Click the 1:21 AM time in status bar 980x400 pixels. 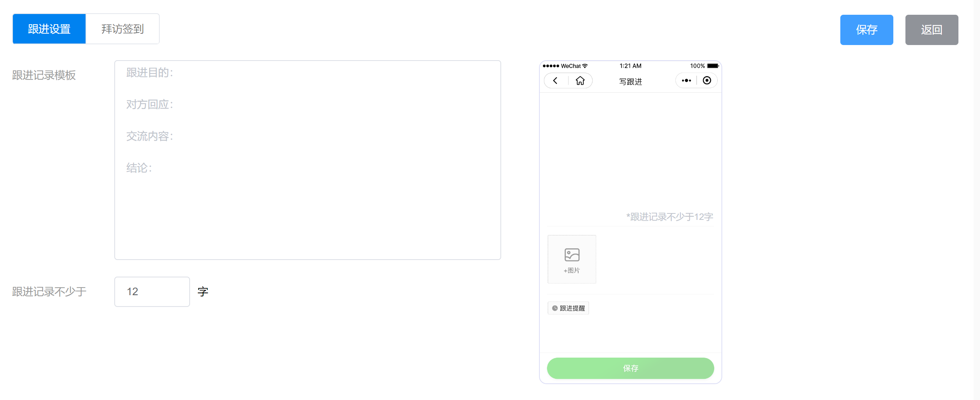click(x=630, y=66)
